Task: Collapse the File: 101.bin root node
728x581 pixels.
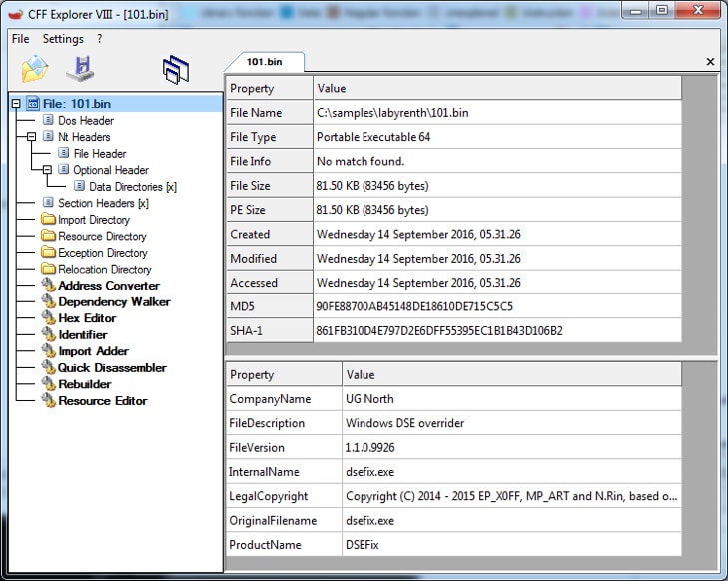Action: 16,104
